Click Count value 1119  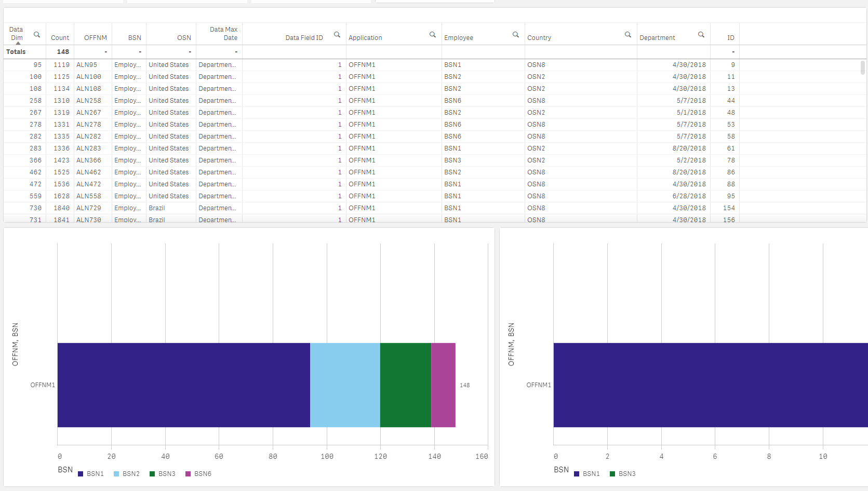point(61,65)
